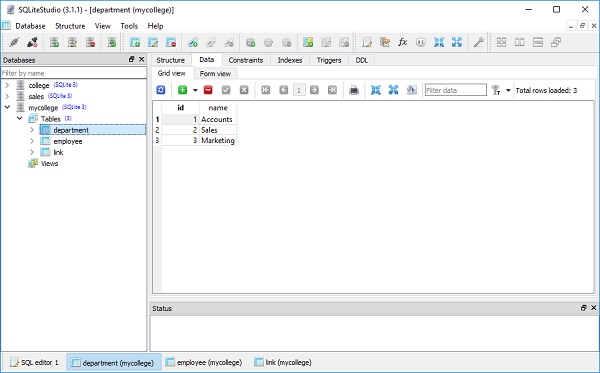Switch to Form view tab

tap(215, 73)
